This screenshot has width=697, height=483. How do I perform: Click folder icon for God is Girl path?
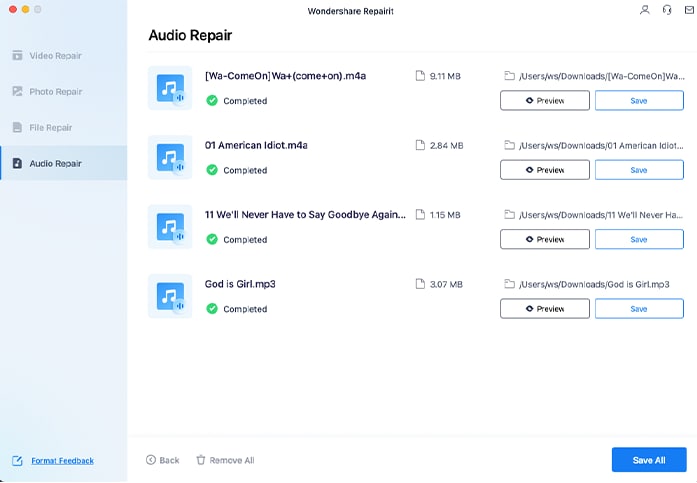(509, 284)
